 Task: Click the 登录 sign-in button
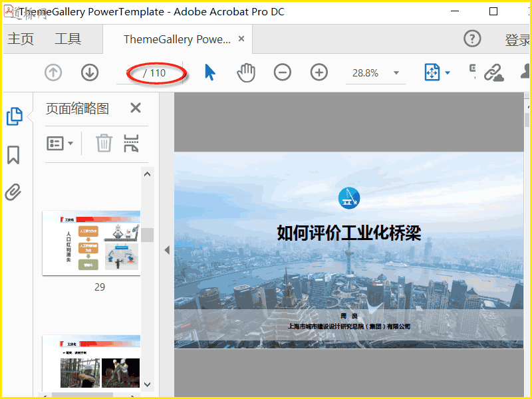[518, 40]
